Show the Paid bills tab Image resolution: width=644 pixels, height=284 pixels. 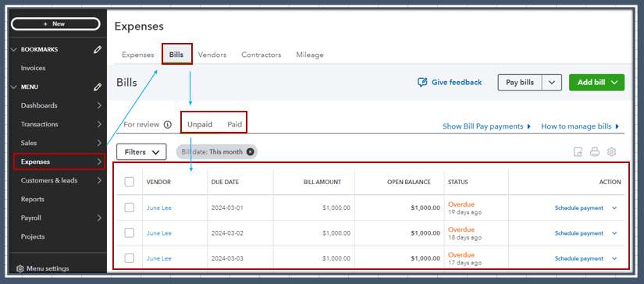pyautogui.click(x=234, y=125)
